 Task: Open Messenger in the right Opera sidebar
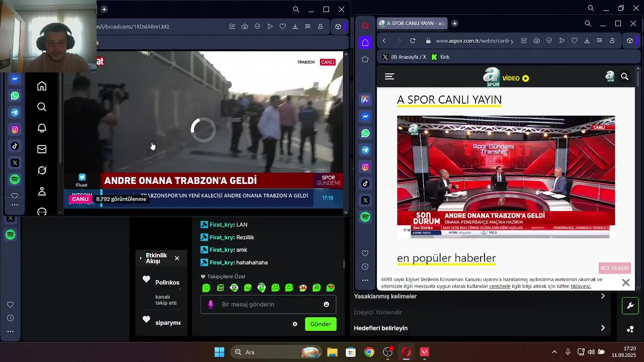[x=365, y=116]
